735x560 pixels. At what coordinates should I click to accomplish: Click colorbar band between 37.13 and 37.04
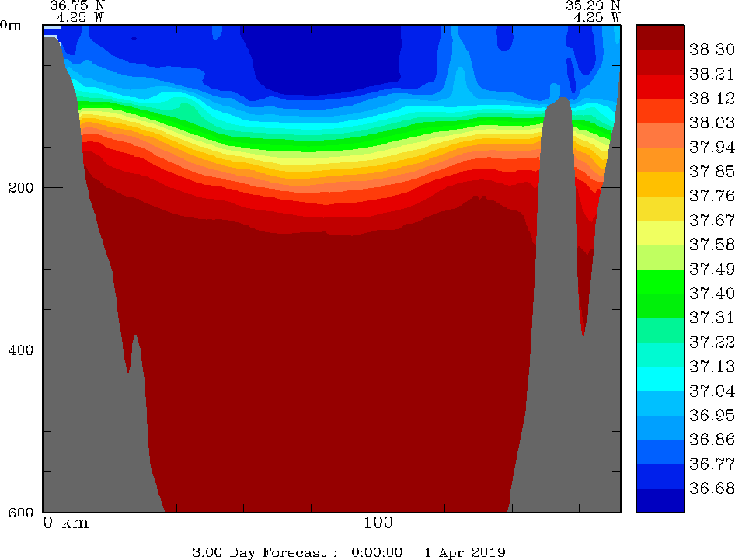pos(660,379)
